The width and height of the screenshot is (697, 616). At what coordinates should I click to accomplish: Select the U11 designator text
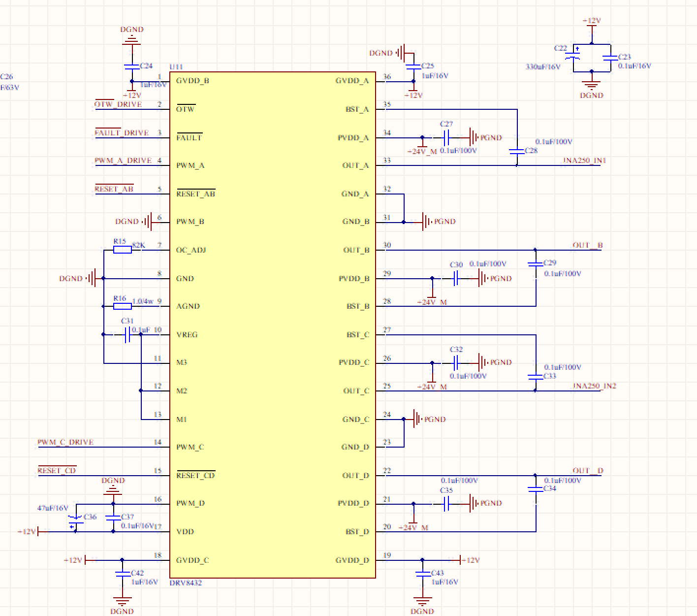(x=176, y=67)
